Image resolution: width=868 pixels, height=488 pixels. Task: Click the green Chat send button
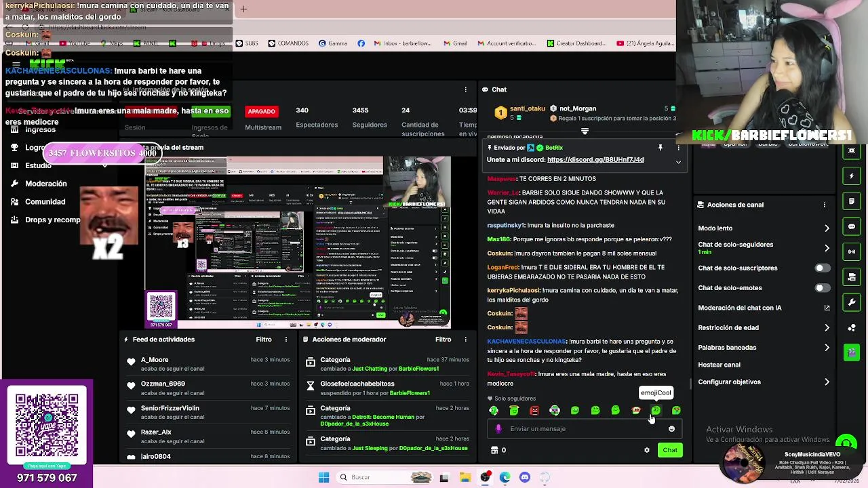670,450
